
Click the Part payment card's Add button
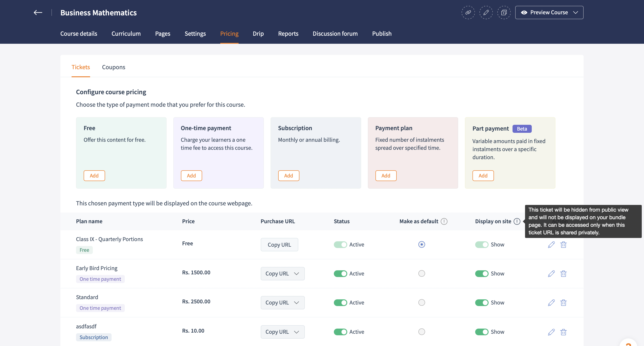coord(483,175)
